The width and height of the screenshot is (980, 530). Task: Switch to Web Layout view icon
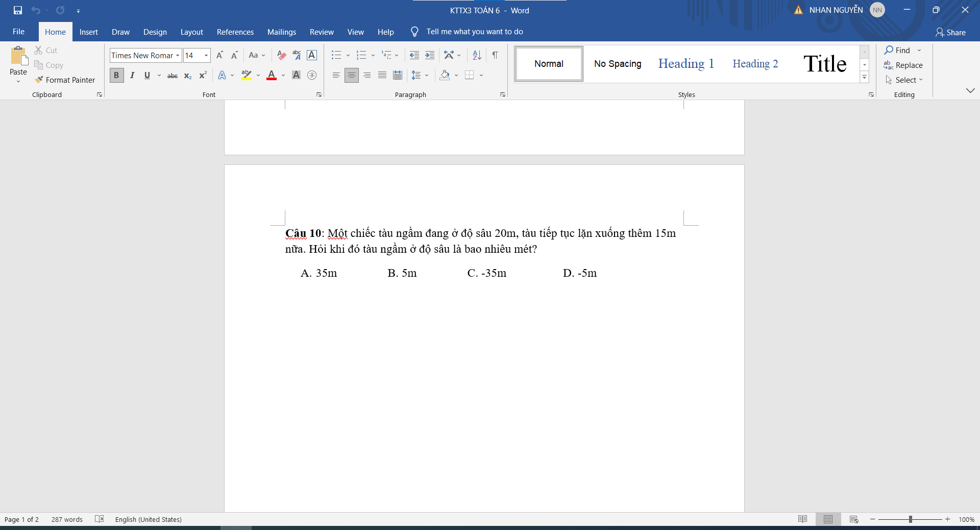pyautogui.click(x=854, y=519)
